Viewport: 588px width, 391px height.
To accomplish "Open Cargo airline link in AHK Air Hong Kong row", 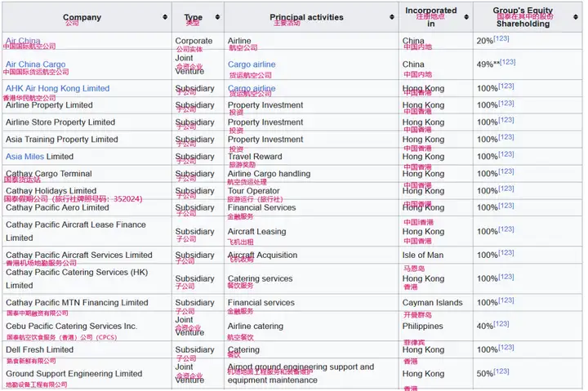I will (x=252, y=88).
